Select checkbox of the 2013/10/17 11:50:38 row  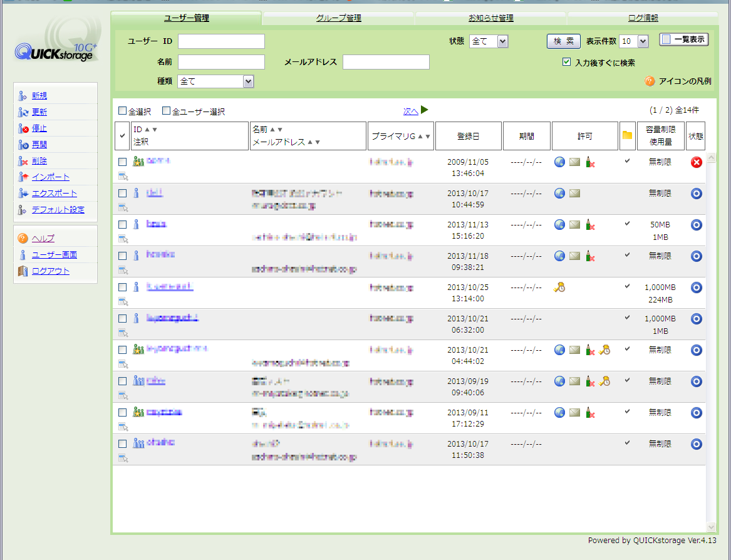click(123, 444)
